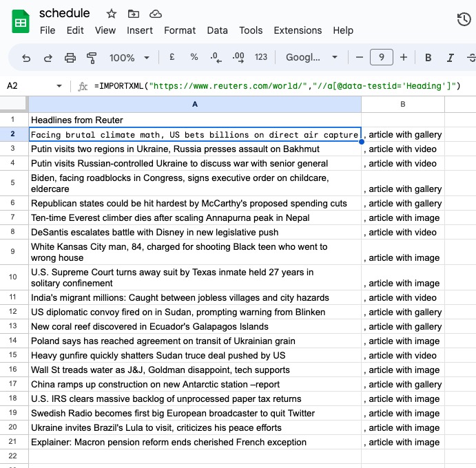The width and height of the screenshot is (476, 468).
Task: Select 'Biden, facing roadblocks in Congress' cell
Action: 195,183
